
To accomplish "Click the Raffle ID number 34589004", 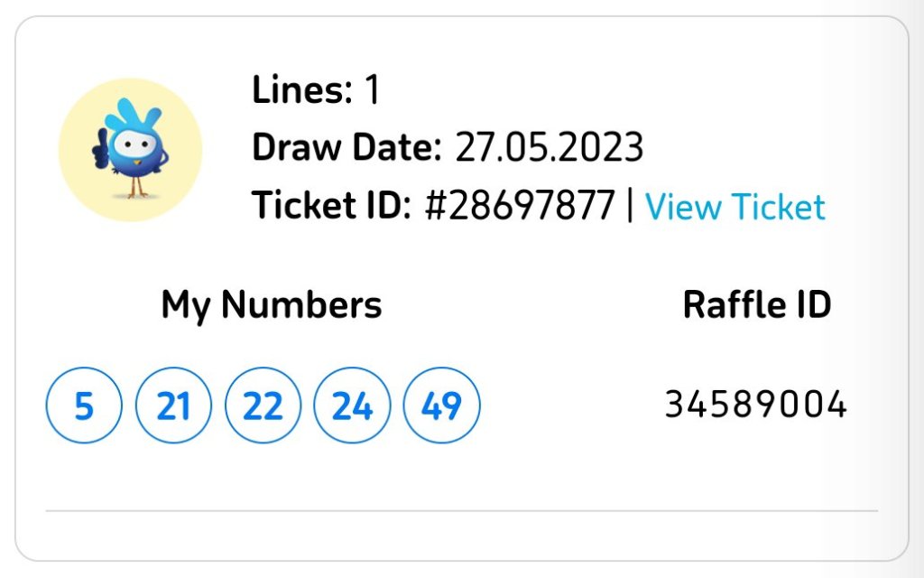I will click(x=755, y=405).
